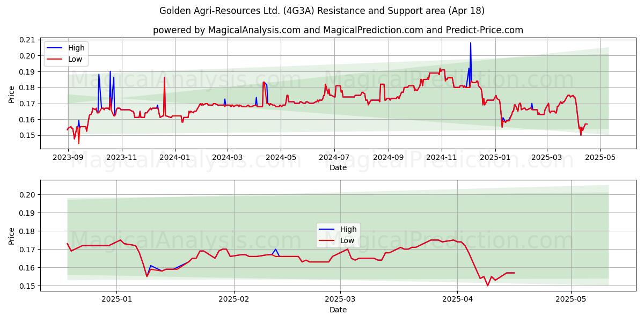Click the top chart x-axis label '2024-03'
Viewport: 644px width, 322px height.
tap(228, 158)
